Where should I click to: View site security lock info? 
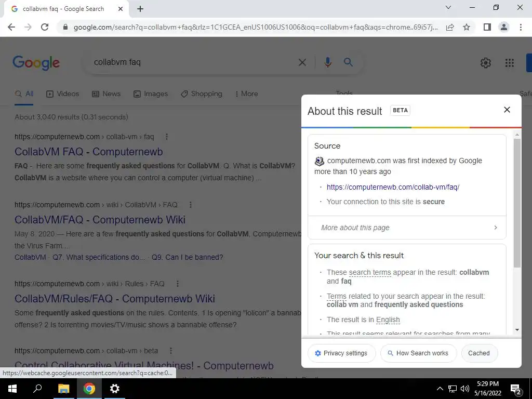pyautogui.click(x=65, y=27)
